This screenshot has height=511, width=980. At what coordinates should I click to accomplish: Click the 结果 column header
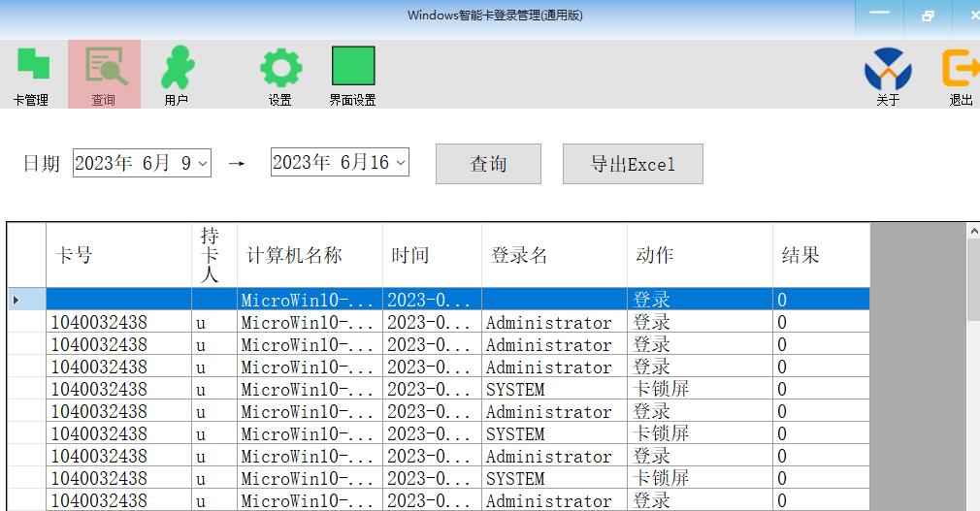821,255
